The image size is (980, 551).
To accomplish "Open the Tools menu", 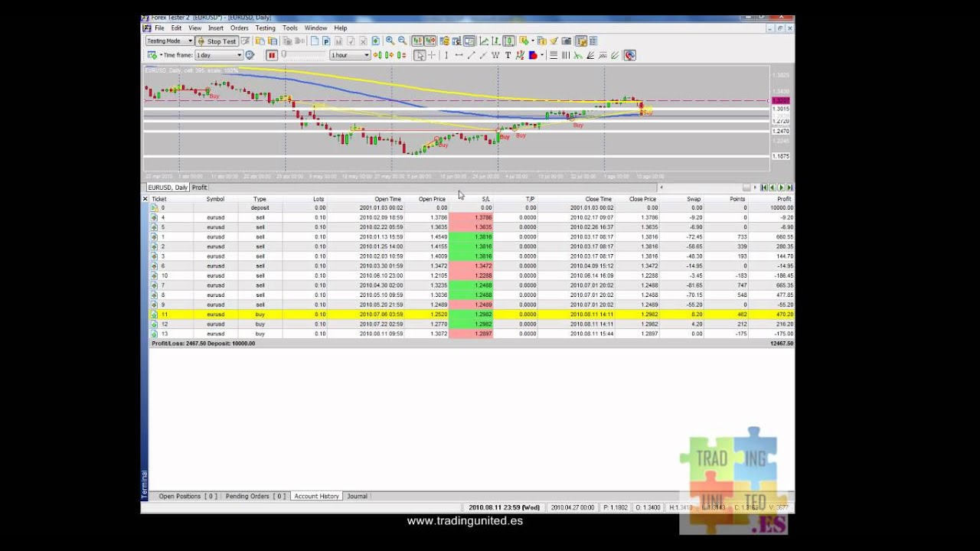I will pyautogui.click(x=289, y=28).
